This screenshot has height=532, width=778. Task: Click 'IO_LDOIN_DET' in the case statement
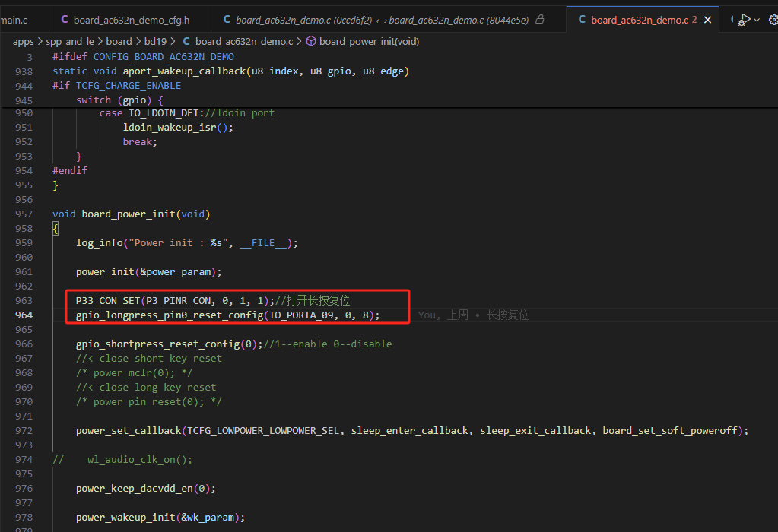(164, 112)
